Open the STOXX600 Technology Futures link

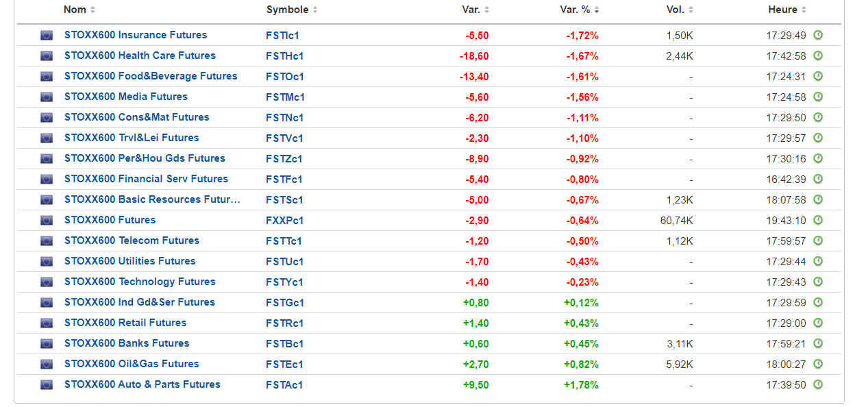pyautogui.click(x=140, y=282)
